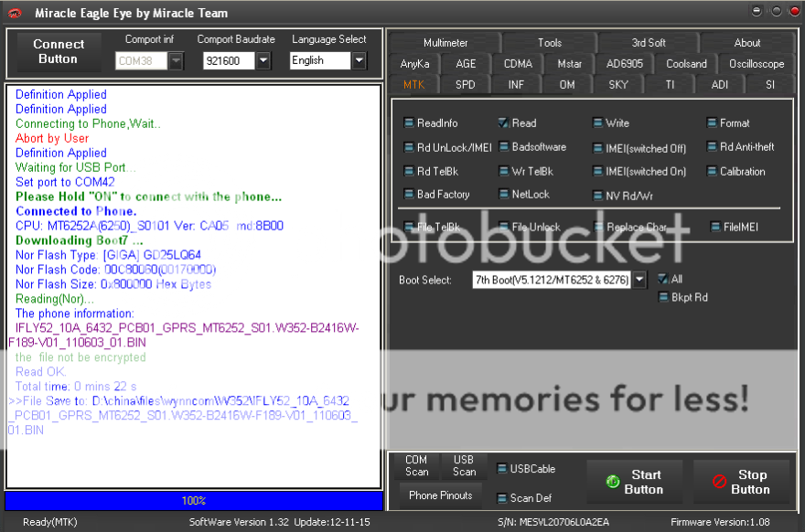Switch to the SKY tab
805x532 pixels.
(x=618, y=85)
